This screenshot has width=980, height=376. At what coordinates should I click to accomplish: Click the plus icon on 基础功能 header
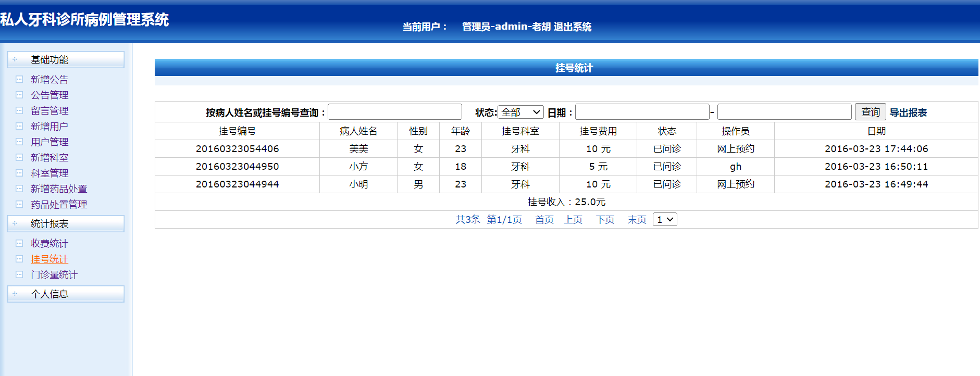pyautogui.click(x=15, y=59)
